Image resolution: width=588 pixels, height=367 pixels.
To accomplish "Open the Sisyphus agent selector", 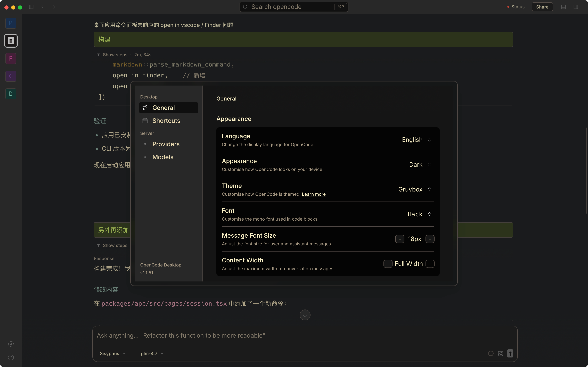I will (x=112, y=353).
